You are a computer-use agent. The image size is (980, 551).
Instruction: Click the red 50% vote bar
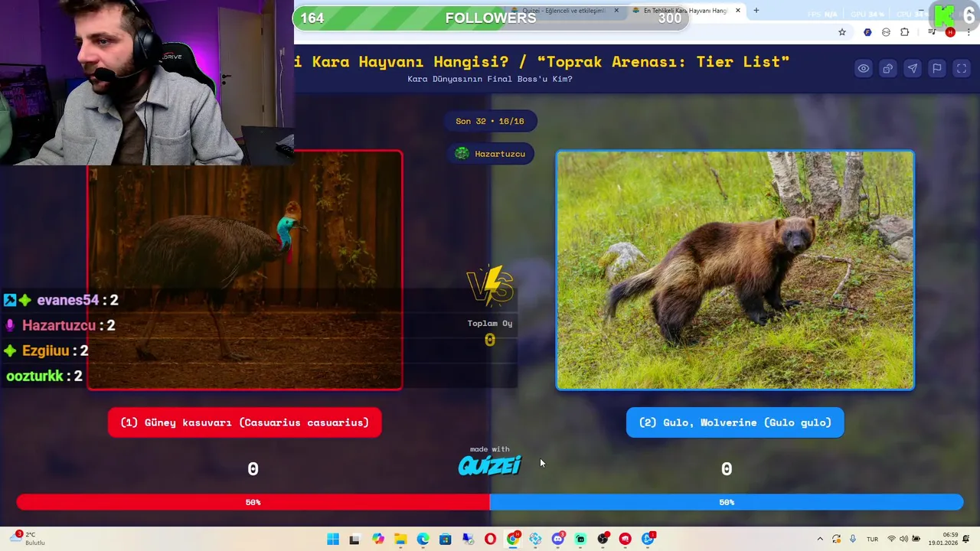tap(253, 502)
